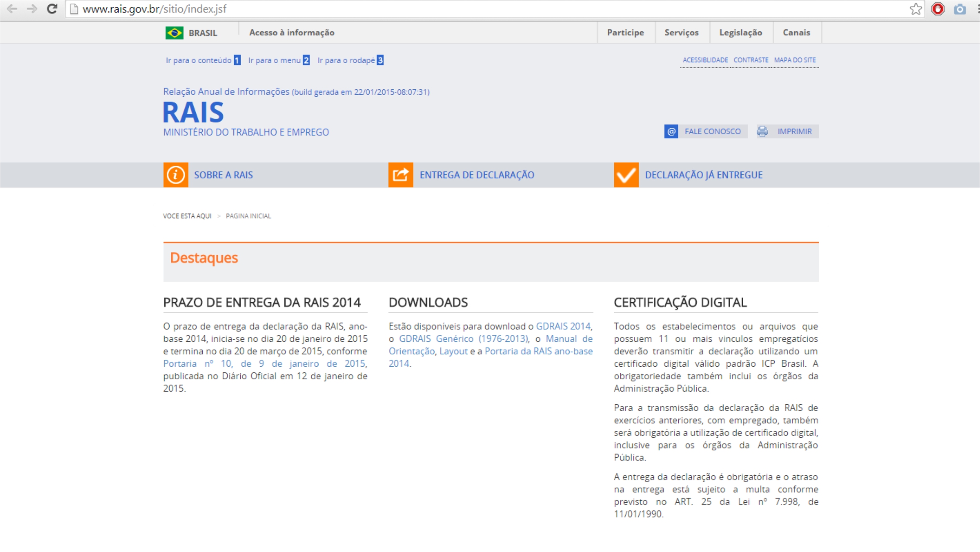Open the MAPA DO SITE link

[795, 60]
